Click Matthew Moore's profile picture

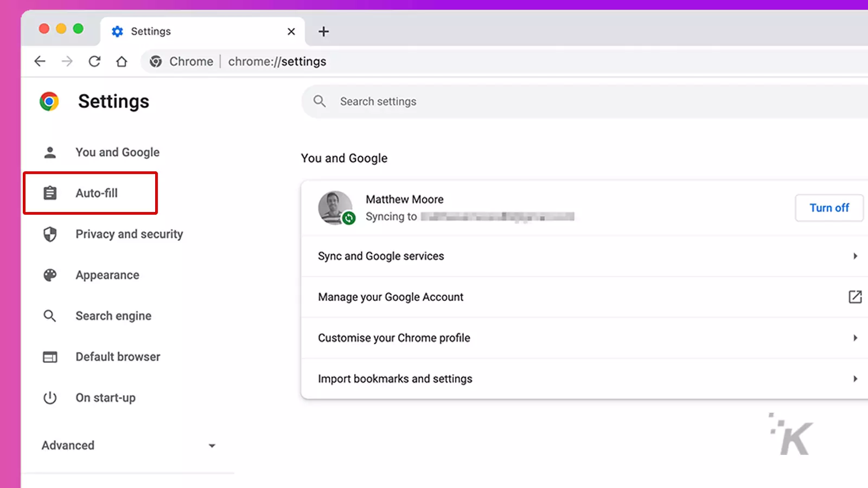pyautogui.click(x=335, y=208)
